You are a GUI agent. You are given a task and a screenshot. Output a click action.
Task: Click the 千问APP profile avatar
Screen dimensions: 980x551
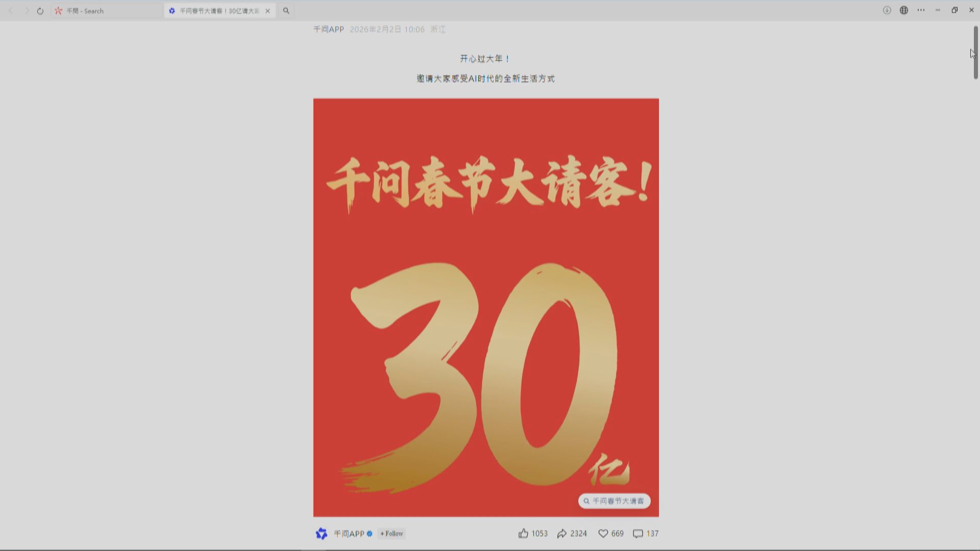click(321, 533)
